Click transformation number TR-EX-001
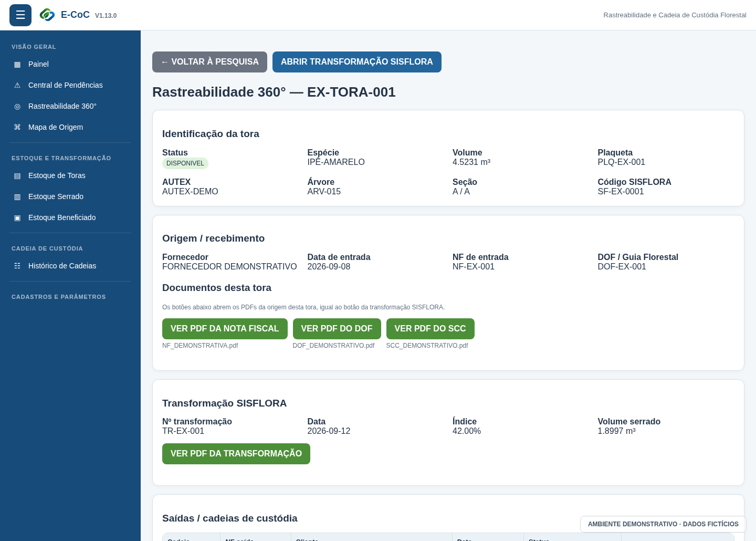The width and height of the screenshot is (756, 541). coord(183,431)
